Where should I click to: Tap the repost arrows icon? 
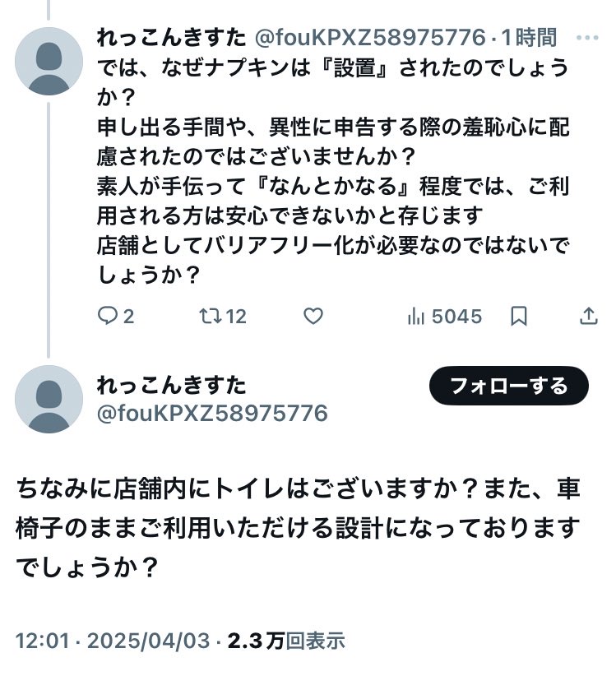pyautogui.click(x=210, y=316)
